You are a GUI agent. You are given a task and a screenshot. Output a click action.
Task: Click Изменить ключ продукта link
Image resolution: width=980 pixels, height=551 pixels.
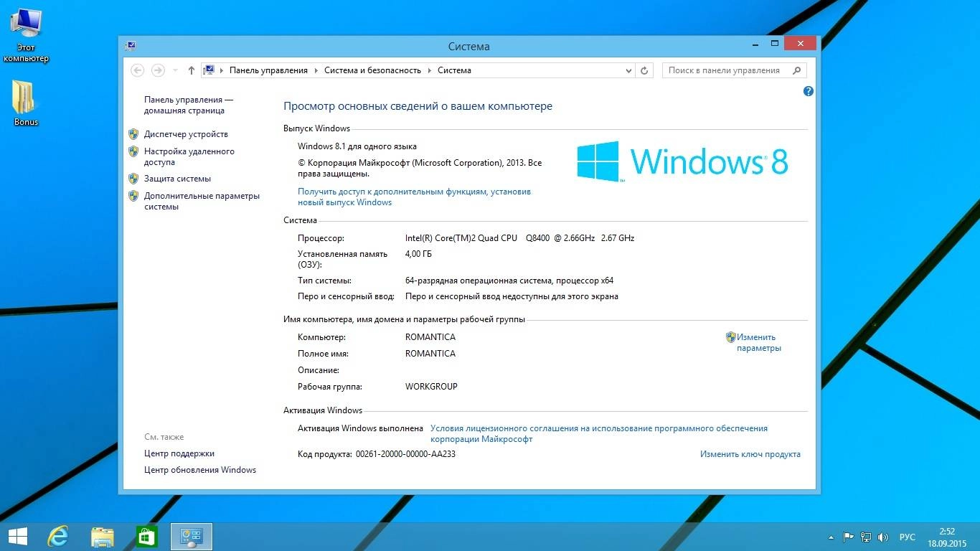tap(750, 454)
